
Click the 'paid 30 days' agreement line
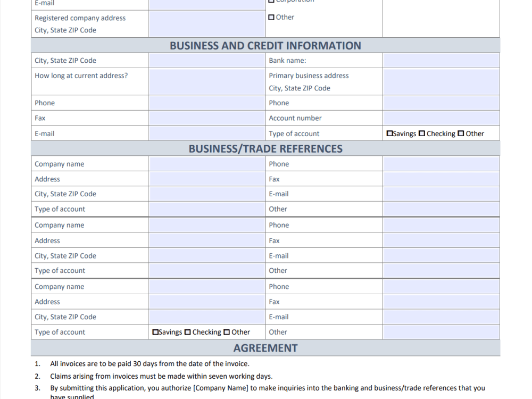click(149, 364)
